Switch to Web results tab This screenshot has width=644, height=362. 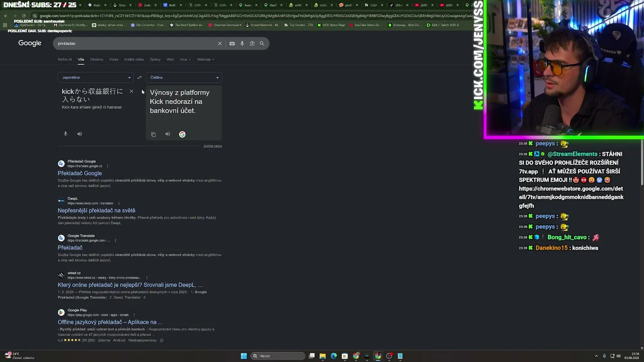(170, 59)
